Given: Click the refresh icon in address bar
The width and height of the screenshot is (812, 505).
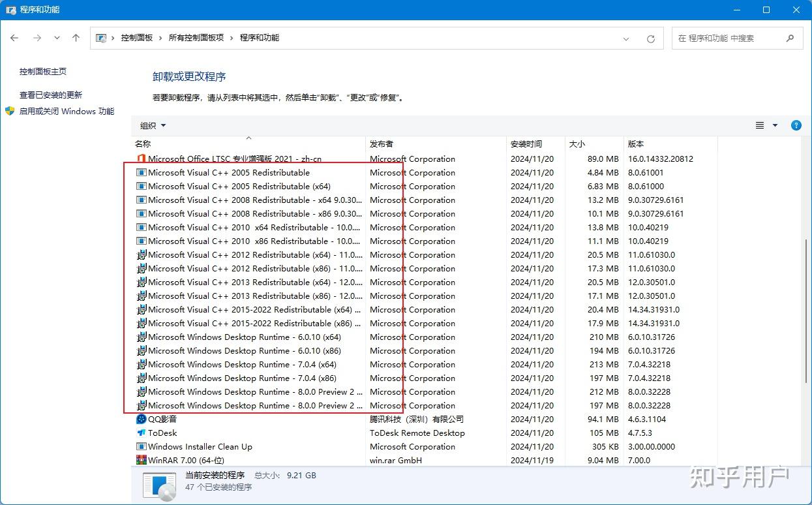Looking at the screenshot, I should click(650, 38).
